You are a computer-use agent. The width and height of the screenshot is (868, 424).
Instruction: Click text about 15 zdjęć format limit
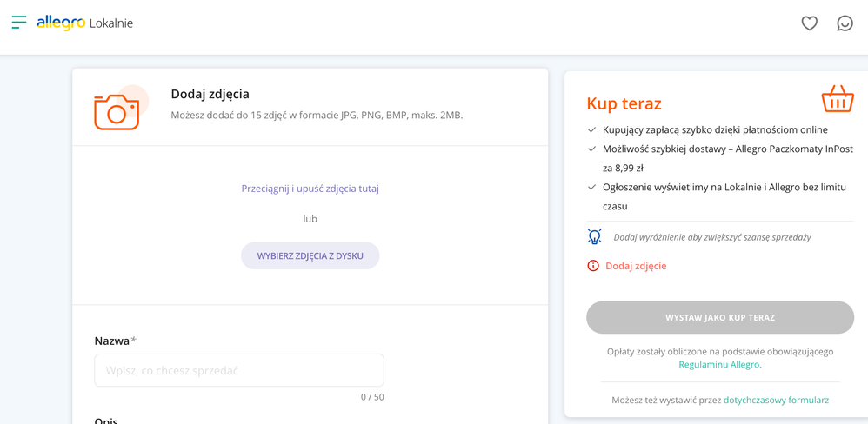click(x=317, y=116)
